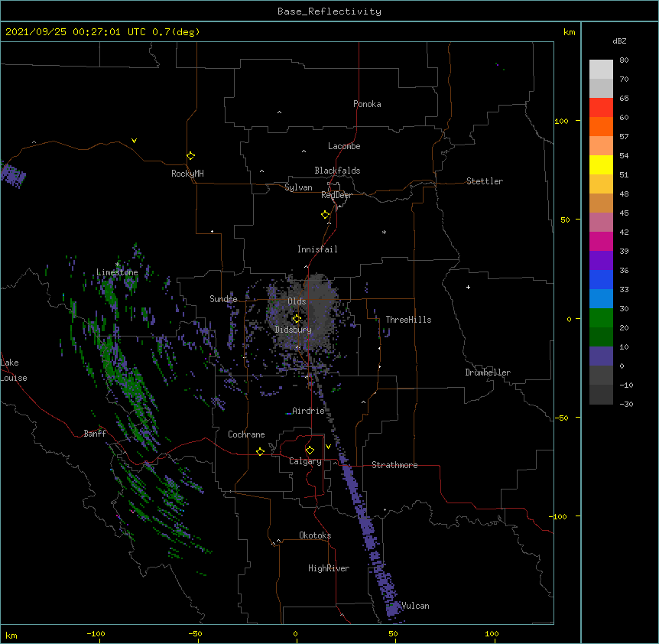This screenshot has height=644, width=659.
Task: Click the white plus marker north of Drumheller
Action: 468,287
